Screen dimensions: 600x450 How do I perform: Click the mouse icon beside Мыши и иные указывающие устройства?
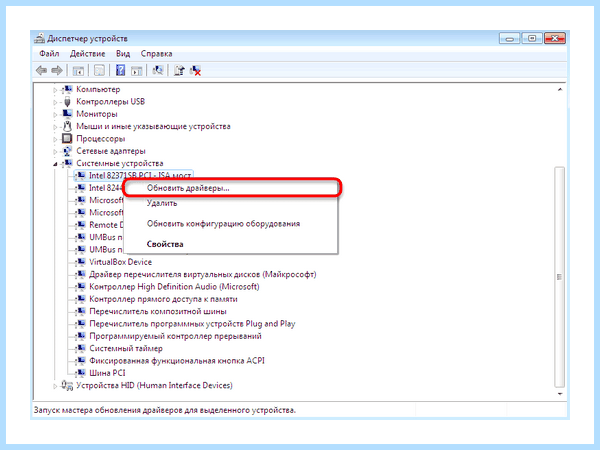(67, 126)
